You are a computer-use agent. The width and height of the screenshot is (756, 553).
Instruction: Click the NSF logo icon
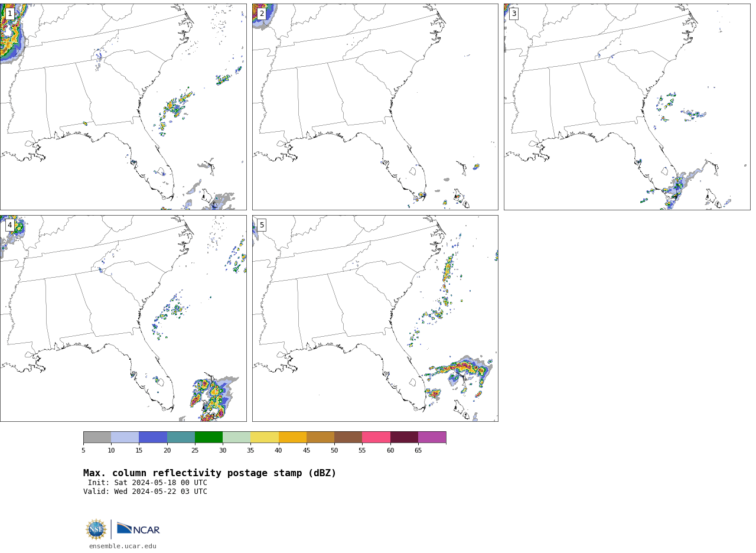pos(96,529)
